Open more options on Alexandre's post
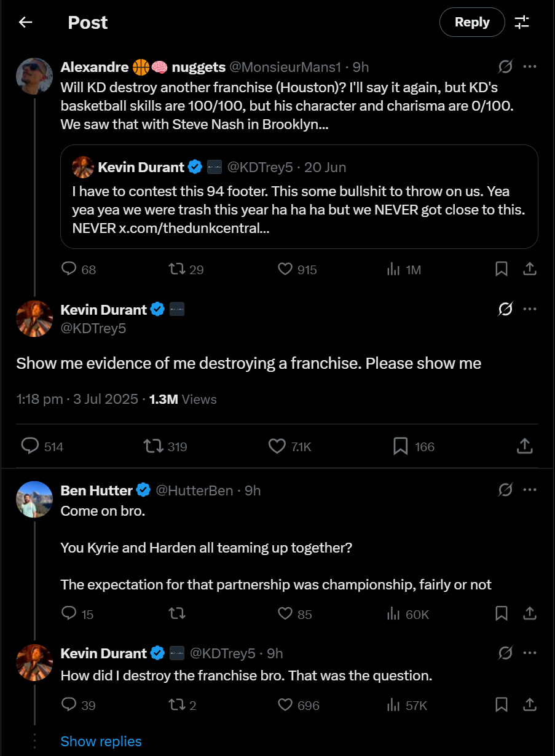The width and height of the screenshot is (555, 756). (x=530, y=66)
